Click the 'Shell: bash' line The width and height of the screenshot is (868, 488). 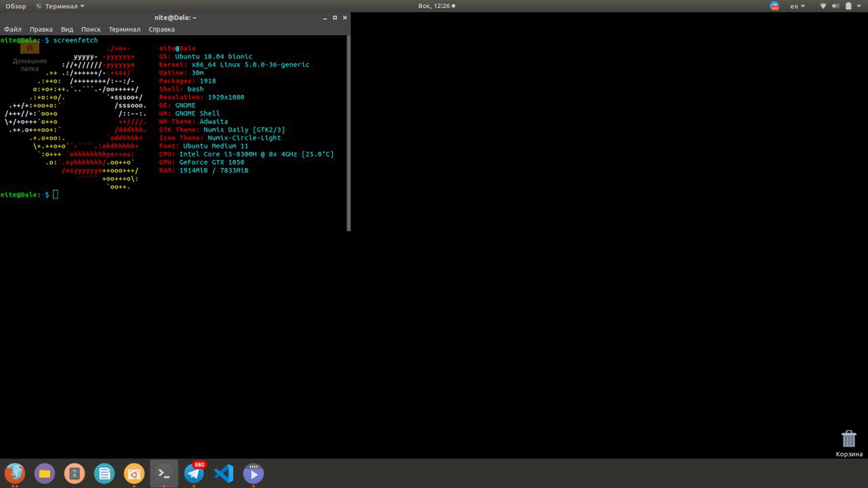(182, 89)
